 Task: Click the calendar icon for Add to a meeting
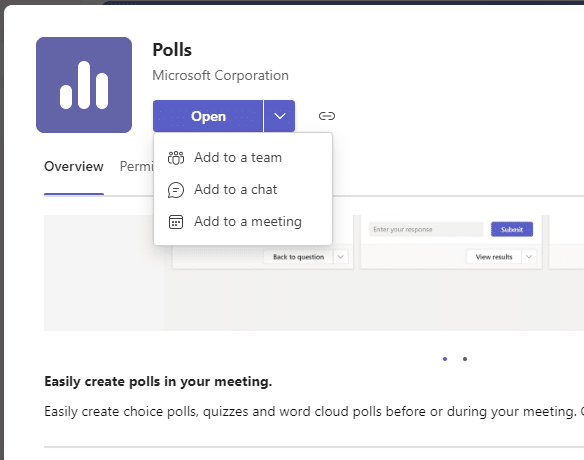coord(176,222)
